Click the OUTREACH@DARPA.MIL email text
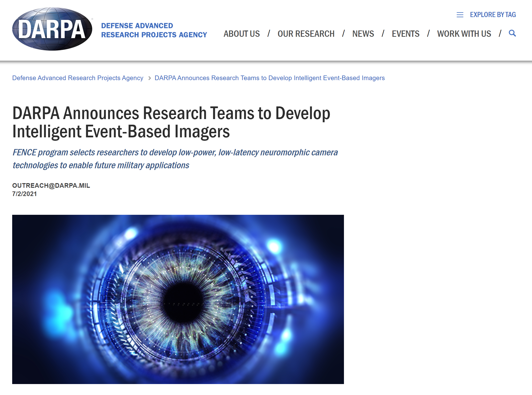Image resolution: width=532 pixels, height=395 pixels. pyautogui.click(x=51, y=186)
